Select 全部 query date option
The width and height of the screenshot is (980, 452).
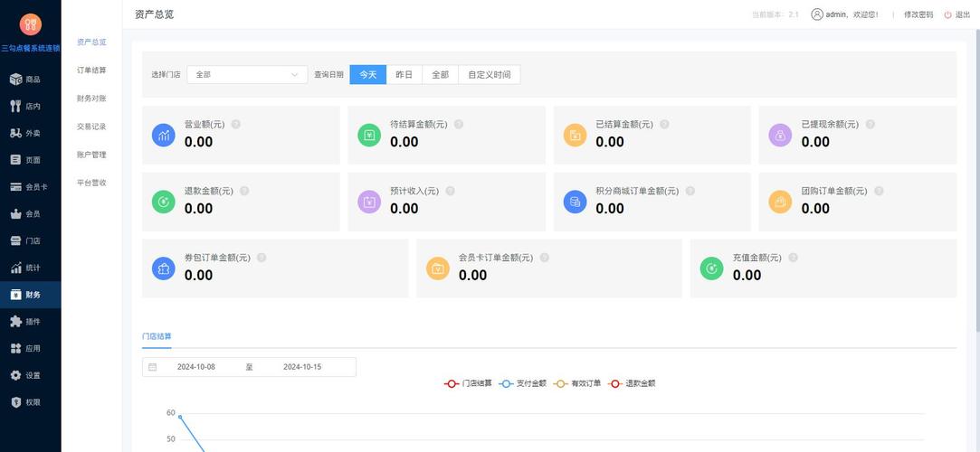tap(441, 74)
